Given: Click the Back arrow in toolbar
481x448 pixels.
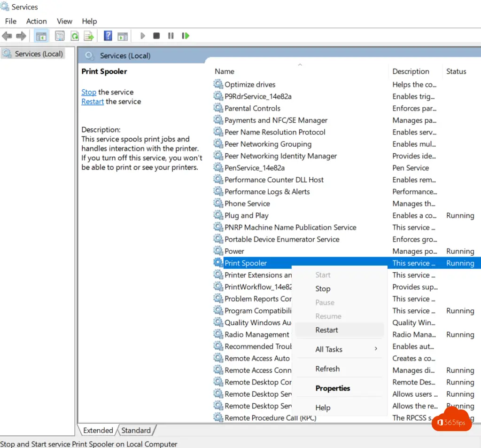Looking at the screenshot, I should tap(7, 36).
